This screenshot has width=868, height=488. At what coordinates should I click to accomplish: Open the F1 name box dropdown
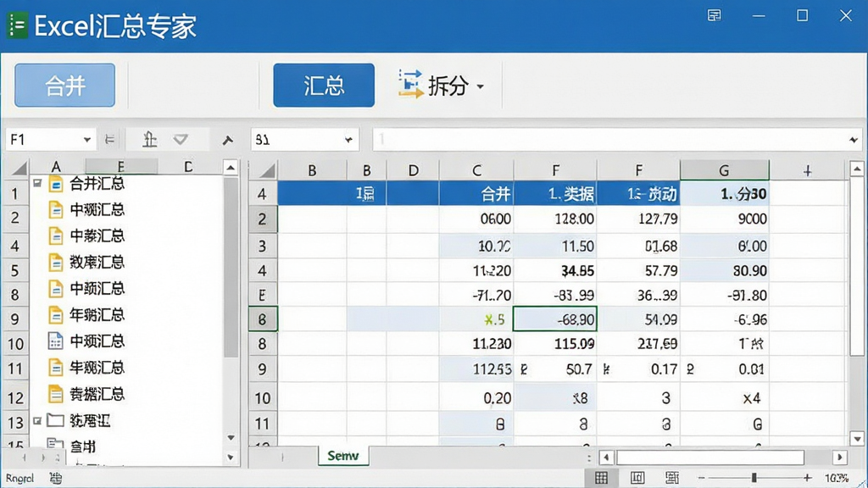(x=87, y=140)
